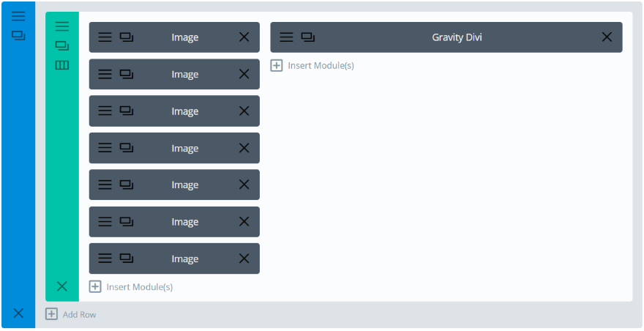Image resolution: width=644 pixels, height=331 pixels.
Task: Duplicate the second Image module
Action: 127,74
